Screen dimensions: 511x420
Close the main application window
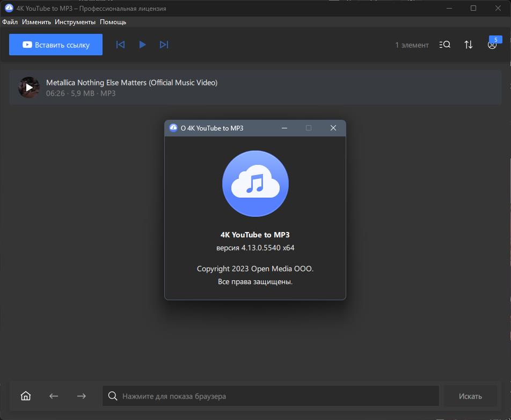(x=498, y=8)
